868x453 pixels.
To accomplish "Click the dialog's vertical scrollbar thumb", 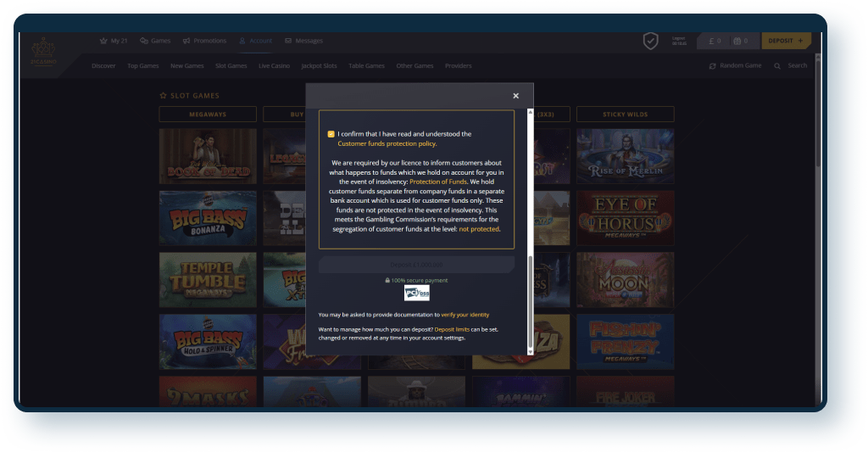I will tap(531, 301).
